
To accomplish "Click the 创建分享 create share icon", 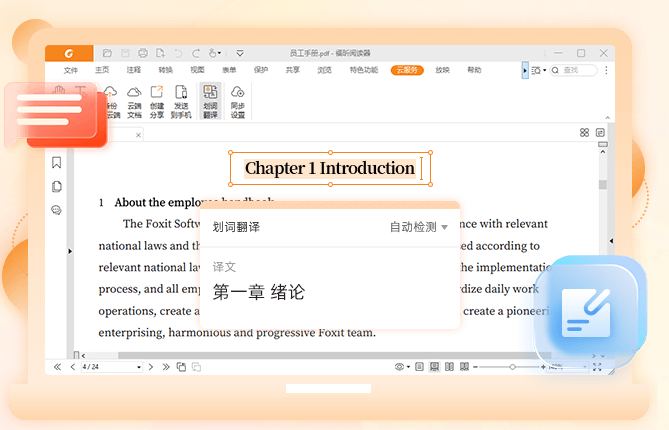I will pyautogui.click(x=157, y=102).
